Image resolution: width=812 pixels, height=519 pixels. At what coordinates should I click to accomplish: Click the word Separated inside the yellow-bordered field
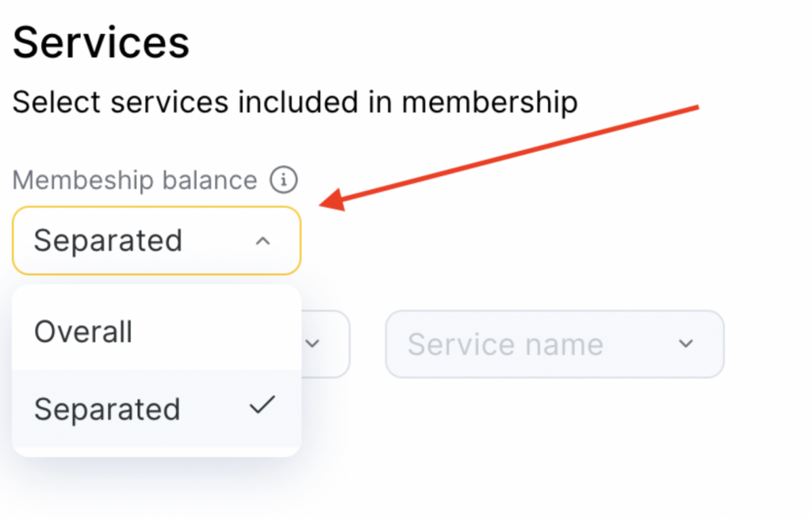click(108, 240)
